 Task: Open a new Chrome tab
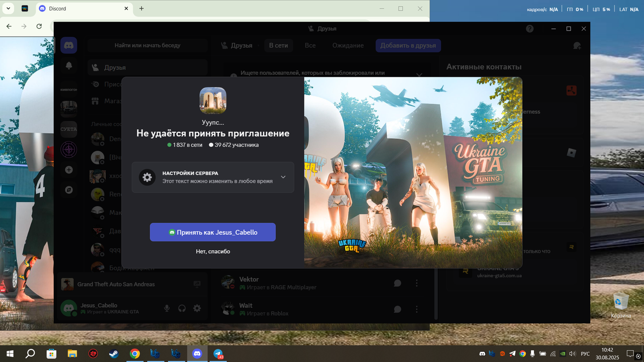tap(141, 9)
